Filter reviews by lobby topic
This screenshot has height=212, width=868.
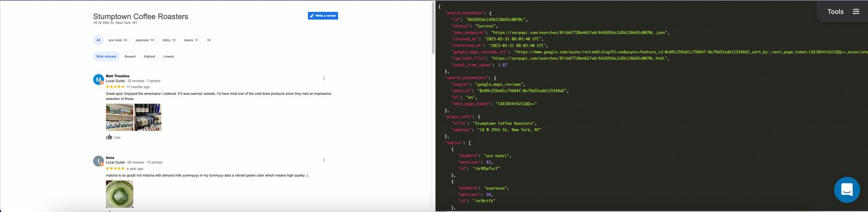(x=169, y=40)
